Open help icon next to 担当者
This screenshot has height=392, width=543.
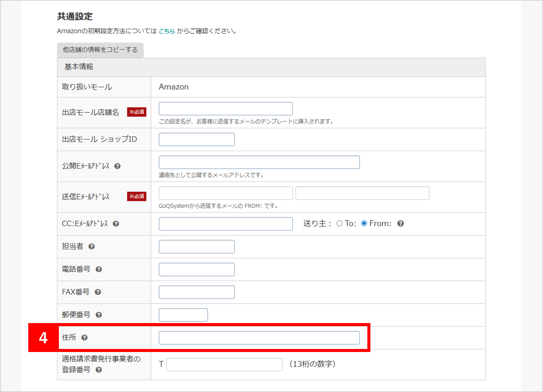pyautogui.click(x=92, y=247)
